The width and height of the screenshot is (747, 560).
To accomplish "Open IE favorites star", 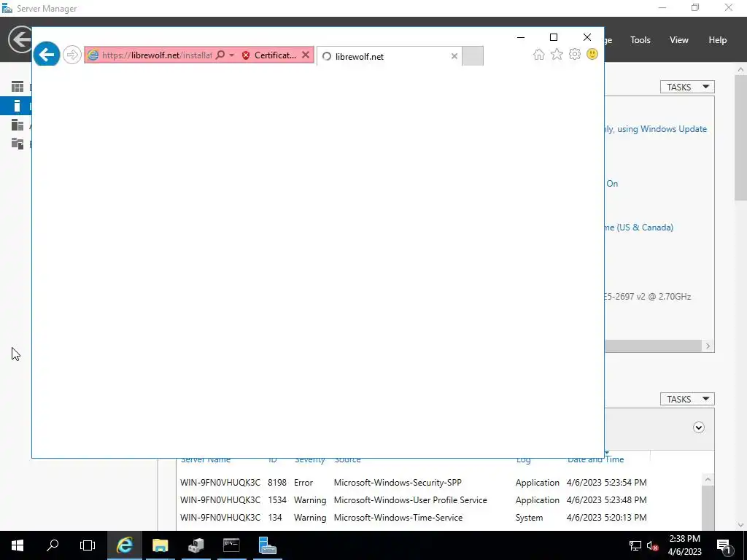I will click(557, 54).
